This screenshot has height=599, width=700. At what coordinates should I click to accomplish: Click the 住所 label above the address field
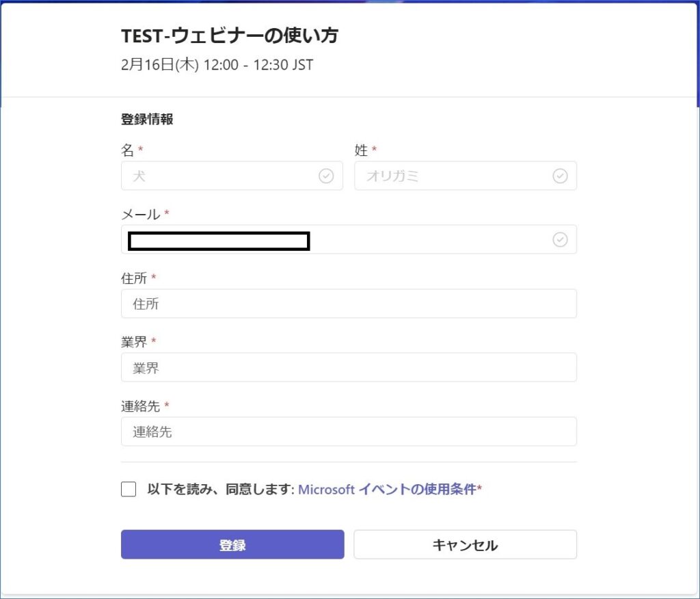[134, 278]
